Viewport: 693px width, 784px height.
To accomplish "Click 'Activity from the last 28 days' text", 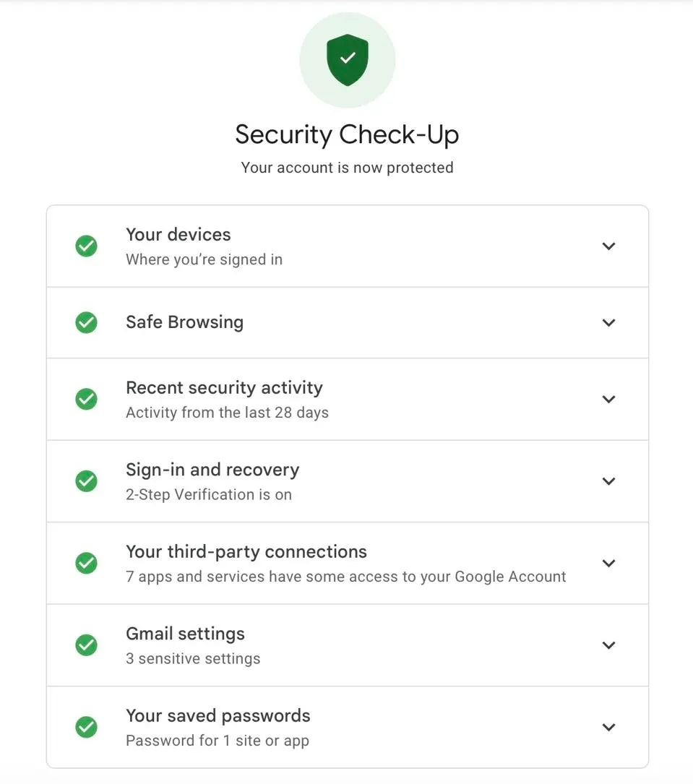I will pyautogui.click(x=227, y=413).
